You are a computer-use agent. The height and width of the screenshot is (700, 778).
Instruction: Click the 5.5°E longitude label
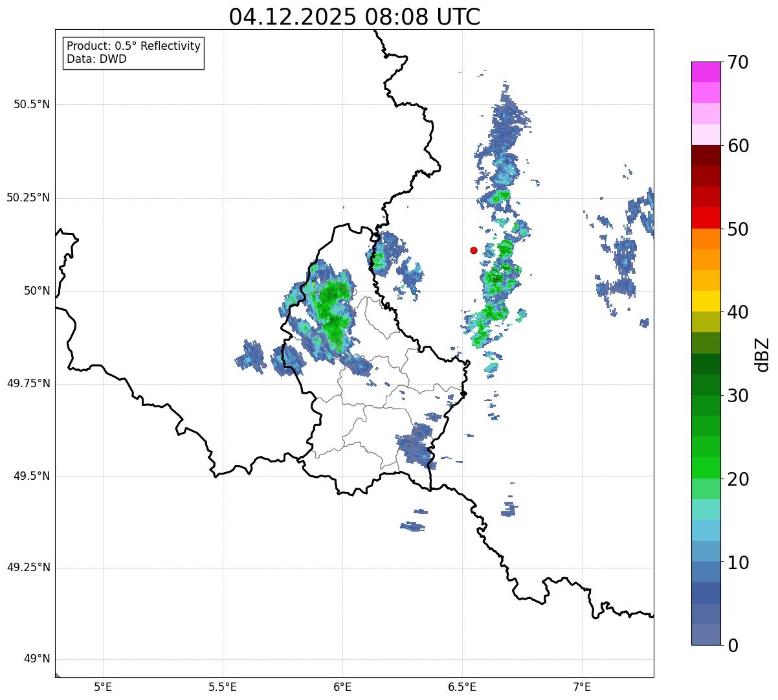223,686
